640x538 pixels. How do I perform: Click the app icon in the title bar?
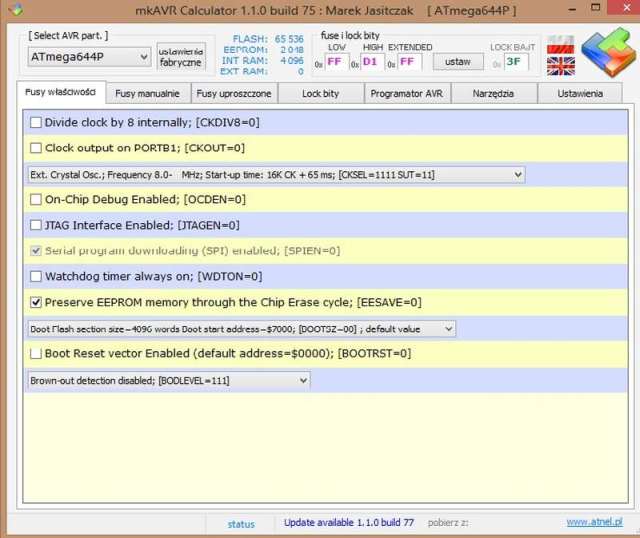click(x=13, y=10)
